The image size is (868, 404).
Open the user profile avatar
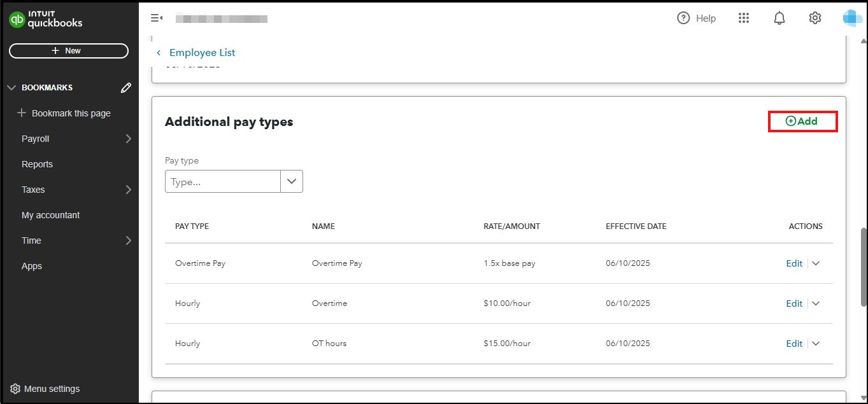852,18
